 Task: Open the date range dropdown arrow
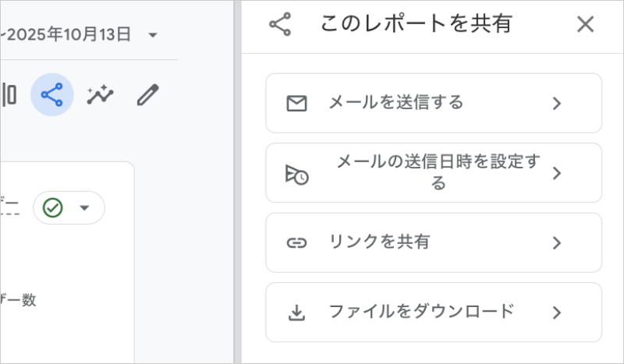153,35
